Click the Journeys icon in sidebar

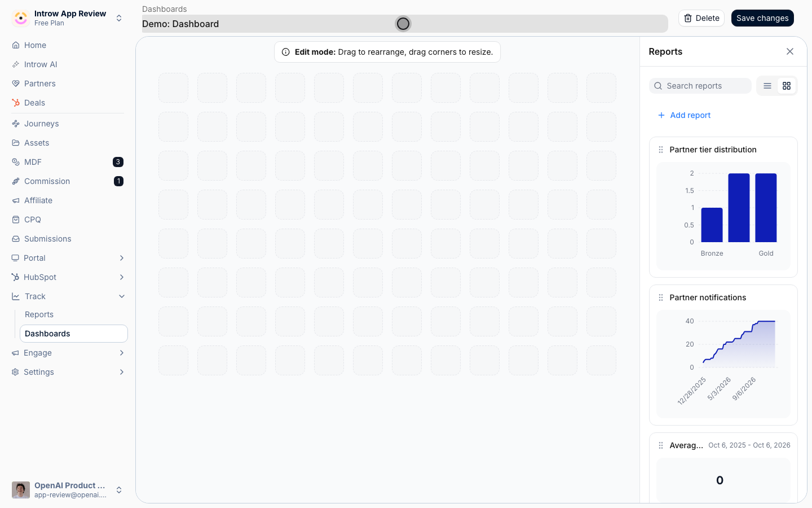[x=16, y=124]
